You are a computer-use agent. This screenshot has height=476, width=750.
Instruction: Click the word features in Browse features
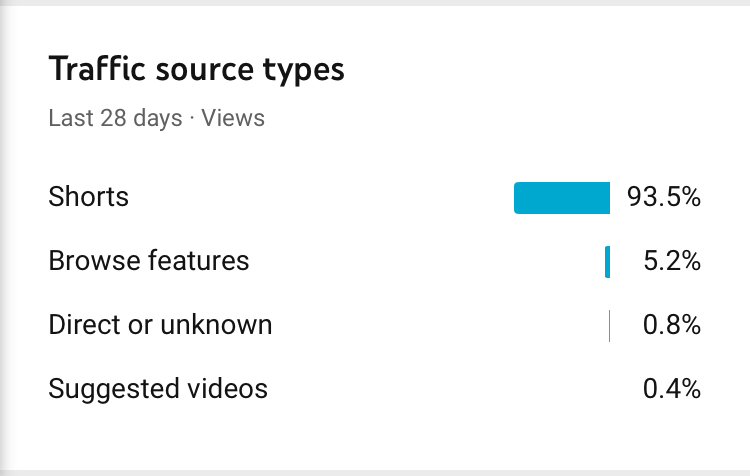199,260
